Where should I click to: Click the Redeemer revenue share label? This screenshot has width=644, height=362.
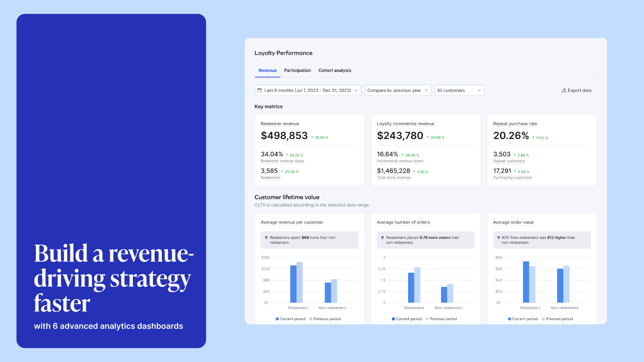[283, 161]
